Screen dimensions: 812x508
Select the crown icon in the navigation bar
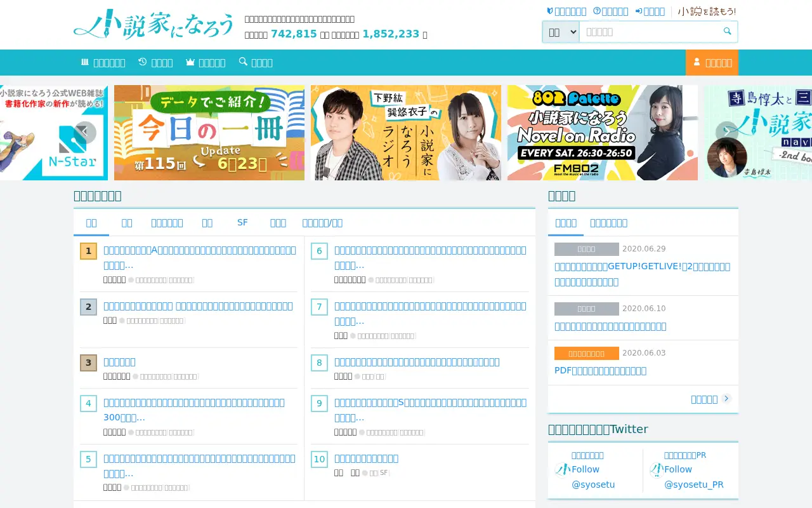[x=190, y=62]
